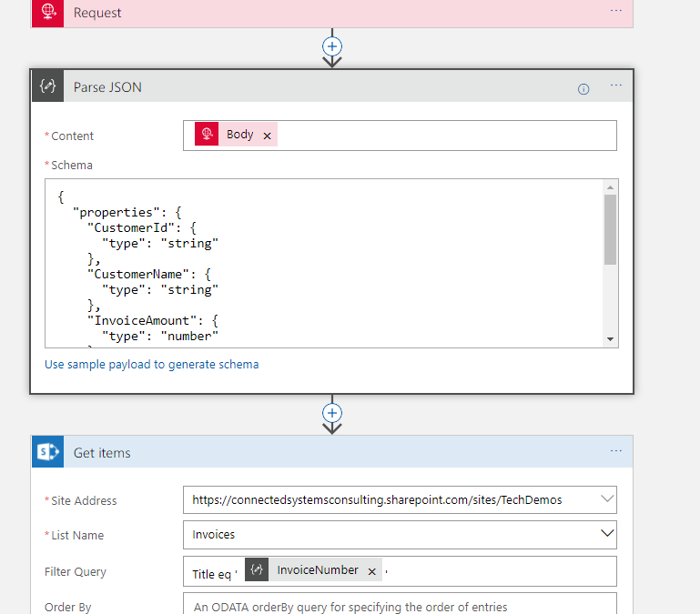This screenshot has width=700, height=614.
Task: Click the Schema scrollbar down arrow
Action: (610, 339)
